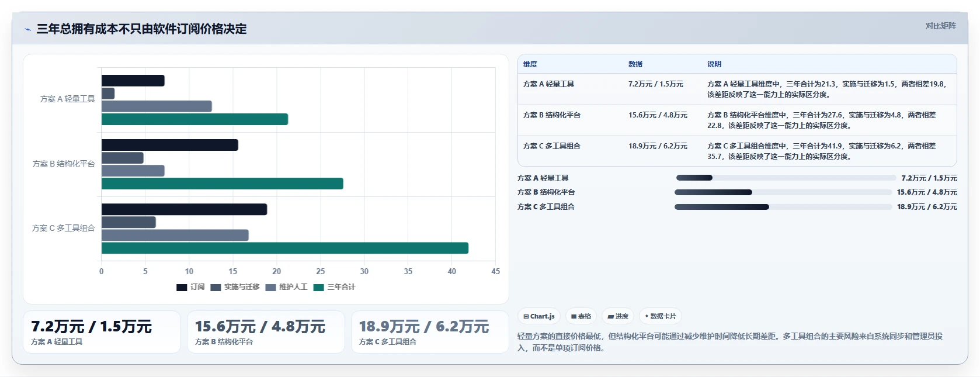This screenshot has width=980, height=377.
Task: Click table cell 方案 A 轻量工具
Action: pos(548,84)
